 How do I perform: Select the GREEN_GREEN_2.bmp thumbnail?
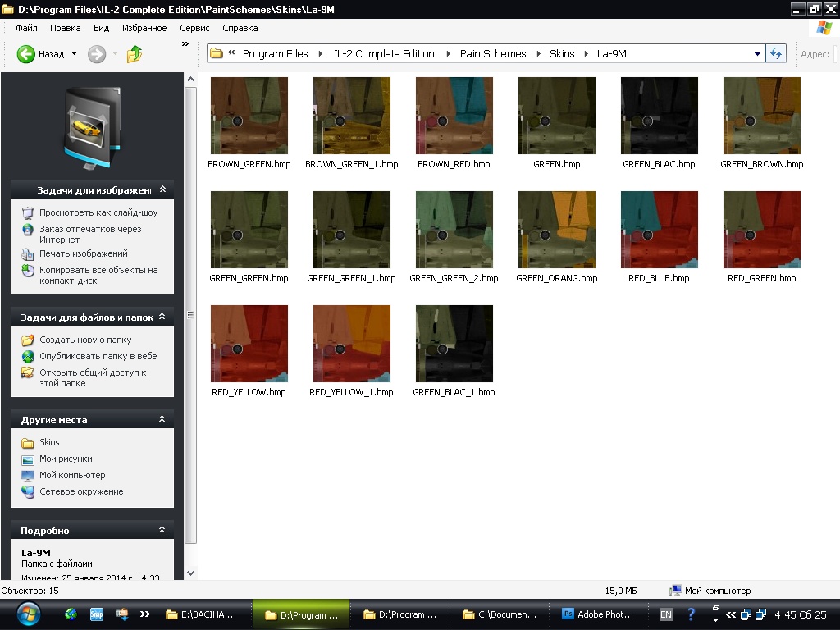(x=454, y=230)
